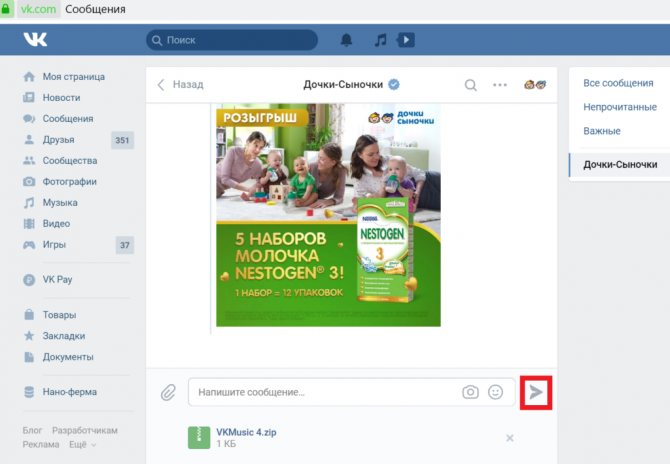Open Закладки in the sidebar
Viewport: 670px width, 464px height.
pos(64,336)
